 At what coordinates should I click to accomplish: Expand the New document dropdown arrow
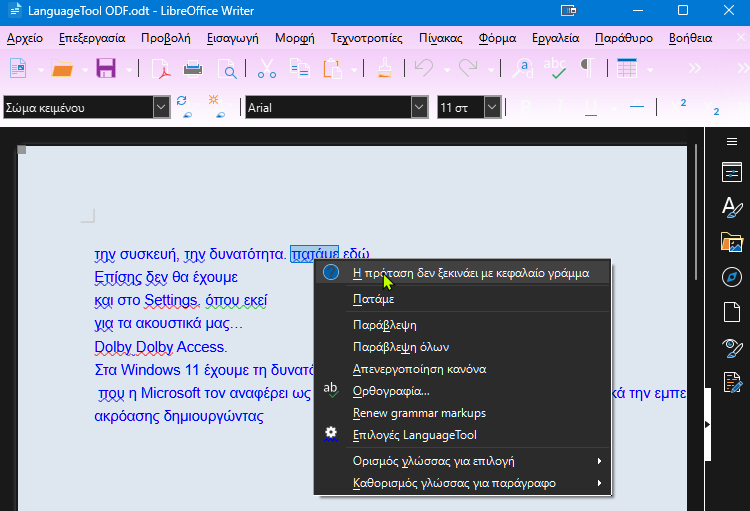click(x=41, y=70)
